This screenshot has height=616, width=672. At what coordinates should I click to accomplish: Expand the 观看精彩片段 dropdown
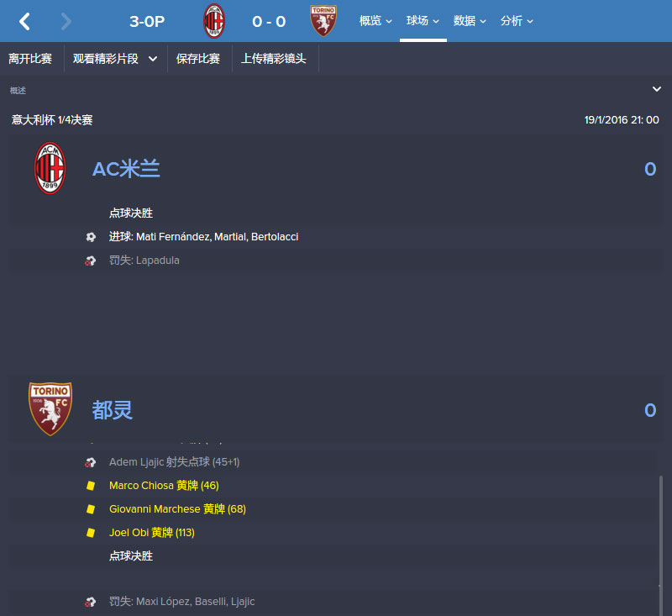115,59
